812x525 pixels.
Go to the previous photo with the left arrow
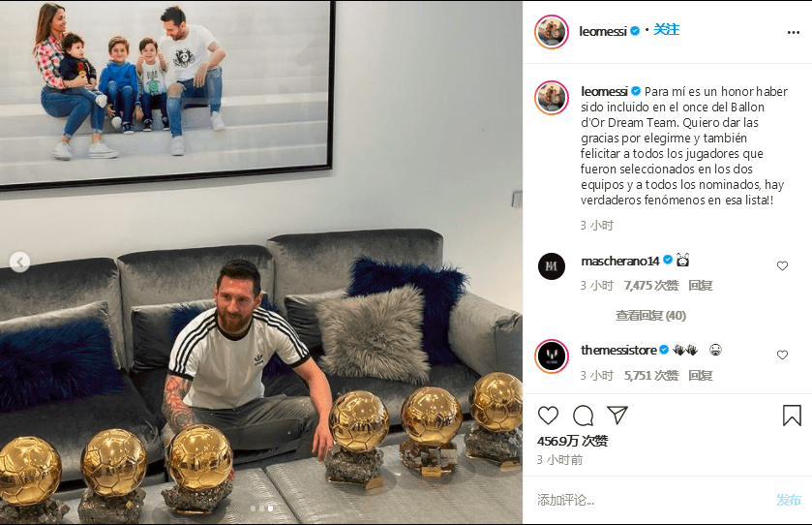pyautogui.click(x=19, y=262)
